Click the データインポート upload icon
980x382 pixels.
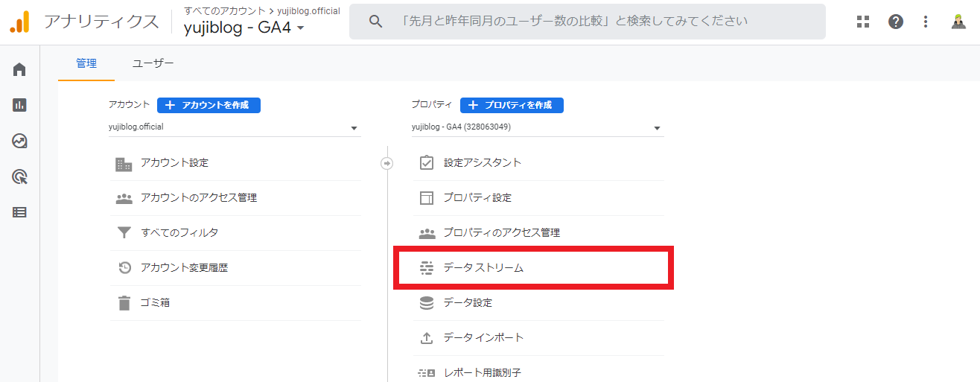coord(427,338)
